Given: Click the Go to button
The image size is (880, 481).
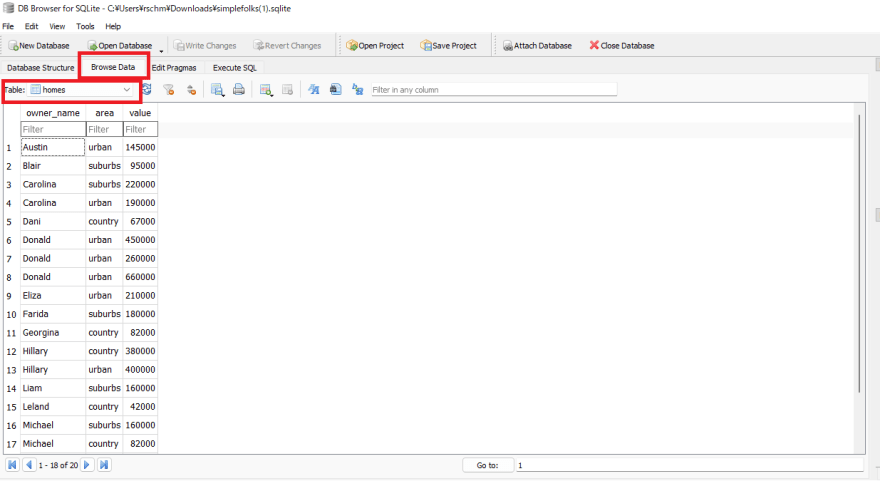Looking at the screenshot, I should [x=487, y=465].
